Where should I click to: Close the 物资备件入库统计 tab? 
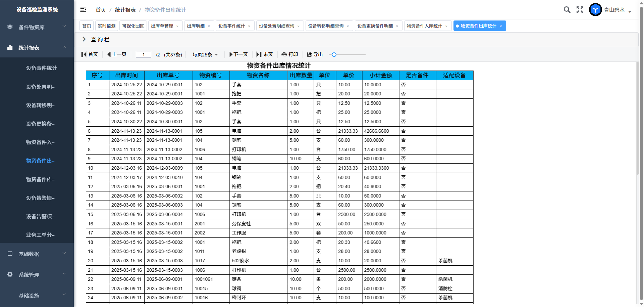(446, 26)
